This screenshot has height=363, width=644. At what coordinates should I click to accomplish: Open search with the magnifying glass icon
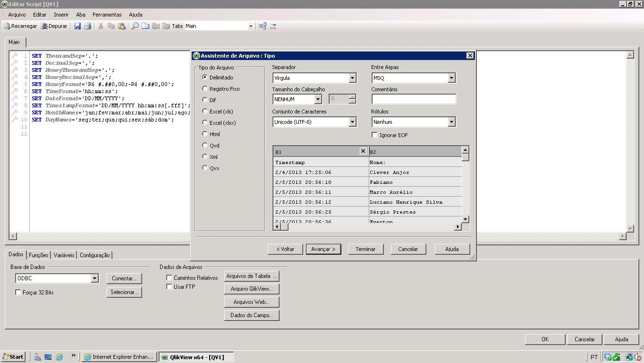point(135,26)
